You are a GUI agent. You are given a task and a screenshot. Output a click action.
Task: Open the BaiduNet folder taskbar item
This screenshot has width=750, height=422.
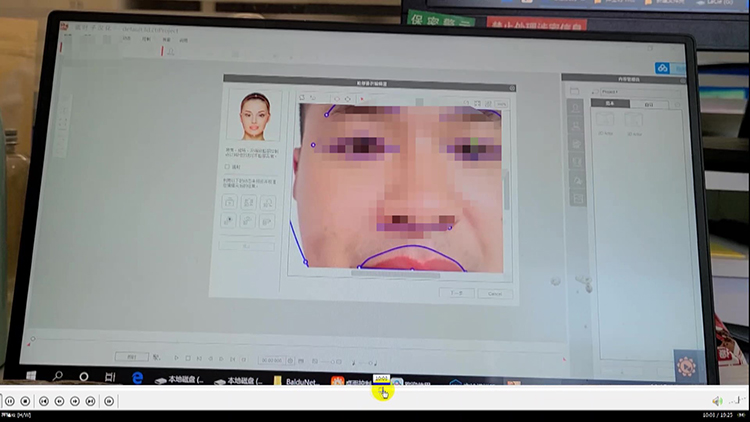point(296,381)
